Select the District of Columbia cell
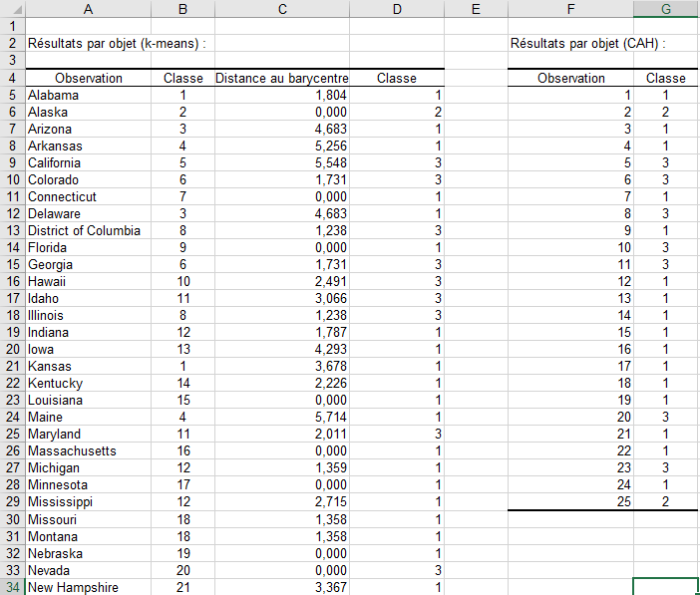Screen dimensions: 700x595 pyautogui.click(x=89, y=231)
